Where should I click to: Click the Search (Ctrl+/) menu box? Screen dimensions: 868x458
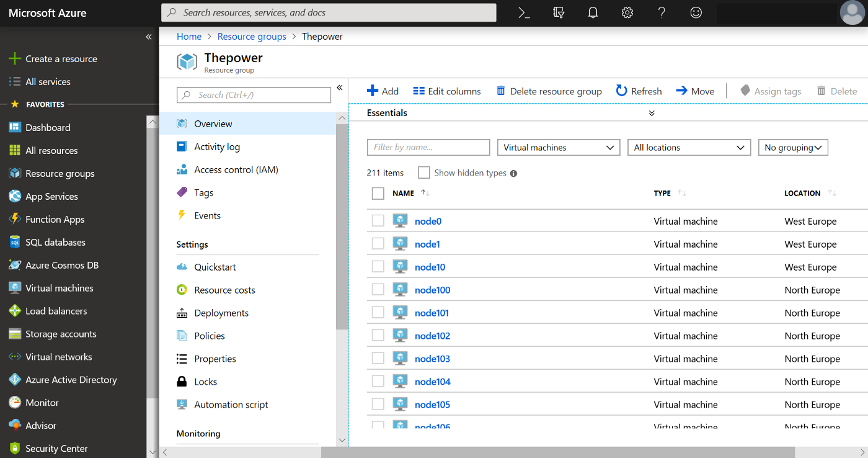point(254,95)
